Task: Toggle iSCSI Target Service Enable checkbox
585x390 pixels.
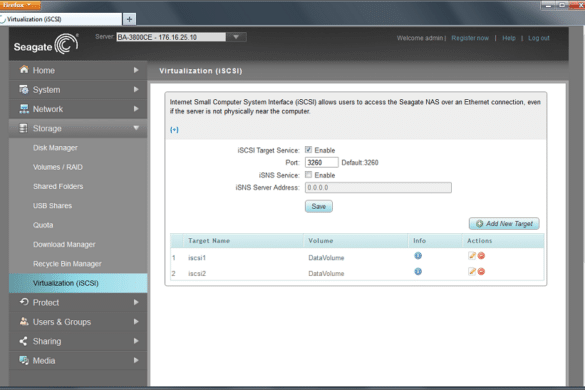Action: [308, 150]
